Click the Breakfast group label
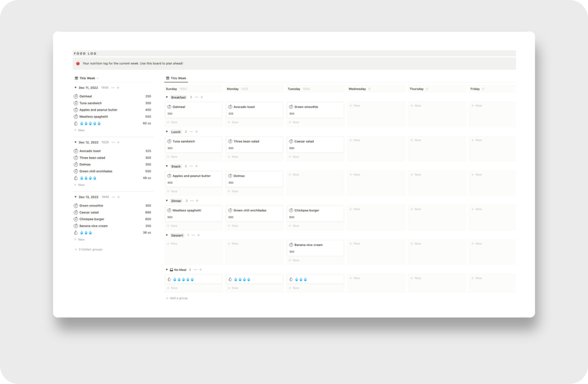 pyautogui.click(x=178, y=97)
